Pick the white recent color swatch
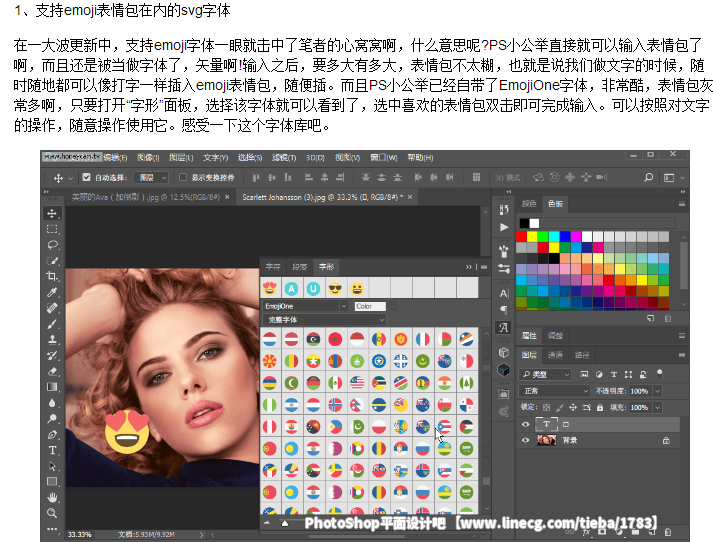Viewport: 713px width, 542px height. pos(534,223)
